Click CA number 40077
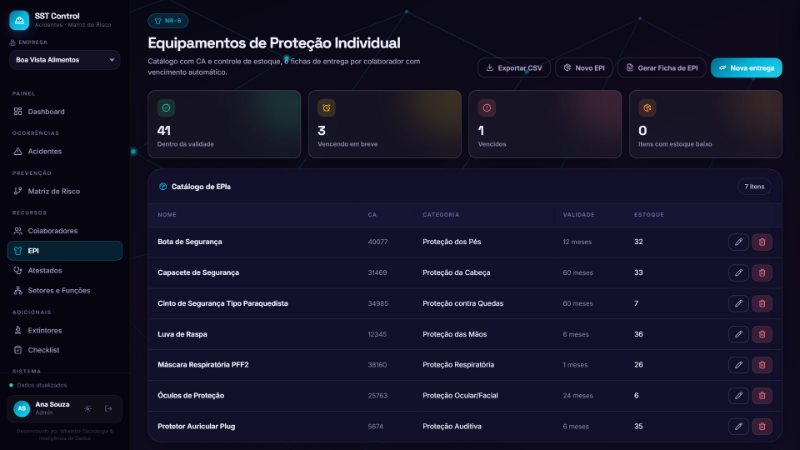This screenshot has width=800, height=450. coord(378,242)
